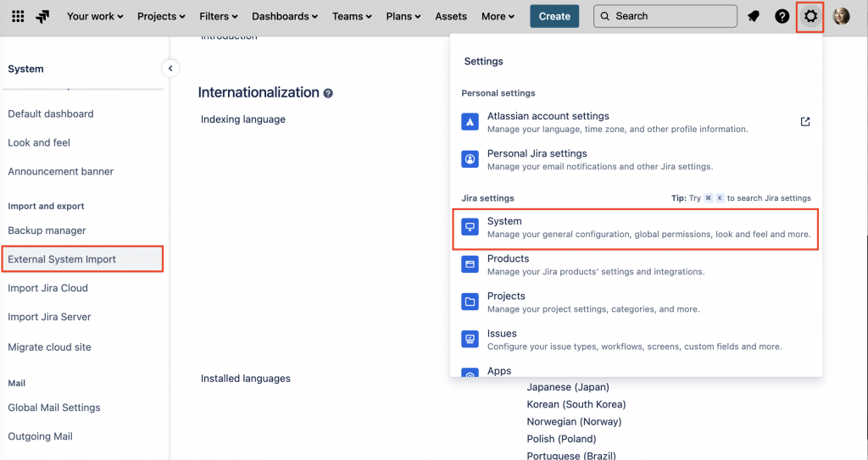This screenshot has width=868, height=460.
Task: Open Migrate cloud site in sidebar
Action: pos(49,347)
